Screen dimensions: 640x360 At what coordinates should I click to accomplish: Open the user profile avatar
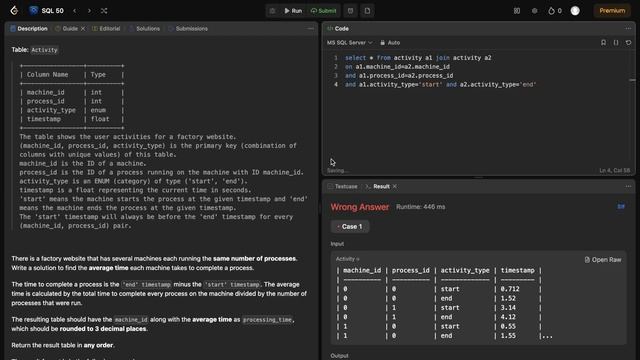(575, 11)
